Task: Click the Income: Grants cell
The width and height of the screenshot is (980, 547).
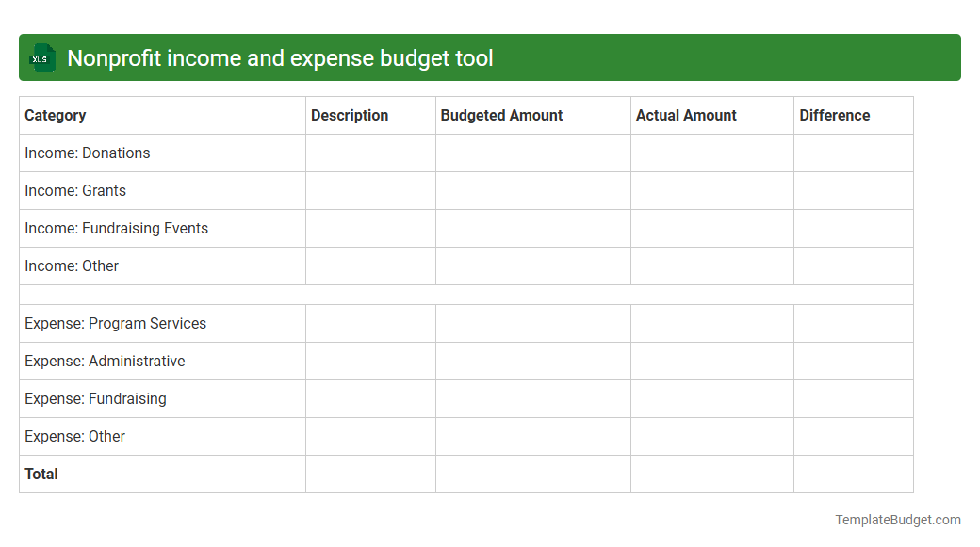Action: pos(75,190)
